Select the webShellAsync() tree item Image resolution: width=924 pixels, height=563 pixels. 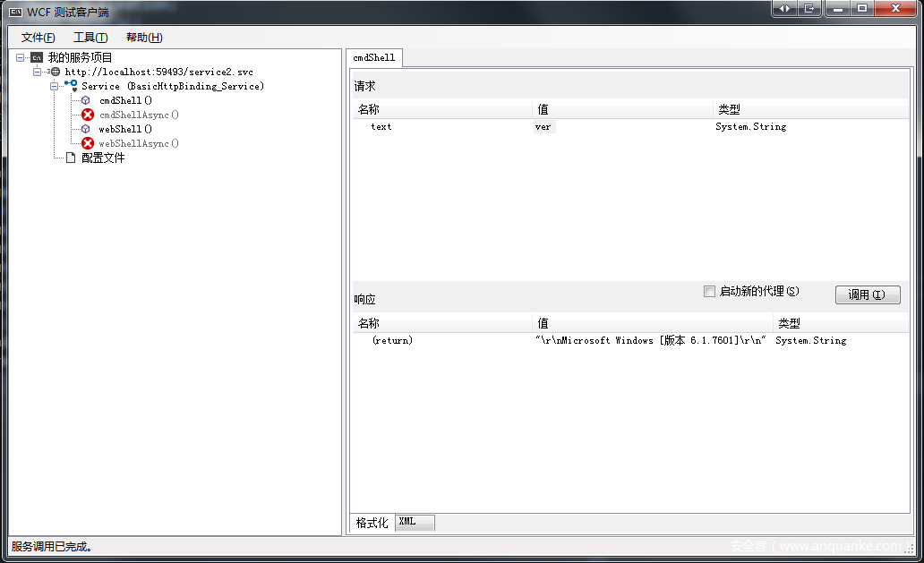pos(139,143)
